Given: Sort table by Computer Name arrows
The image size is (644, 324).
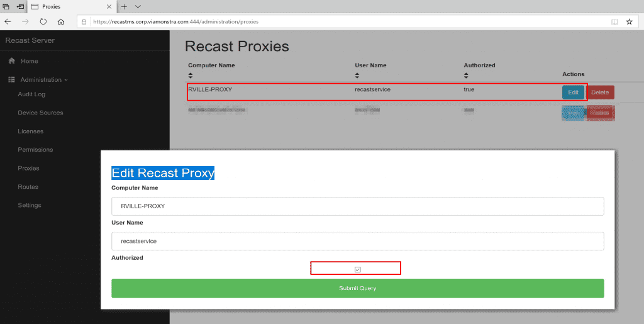Looking at the screenshot, I should pyautogui.click(x=191, y=75).
